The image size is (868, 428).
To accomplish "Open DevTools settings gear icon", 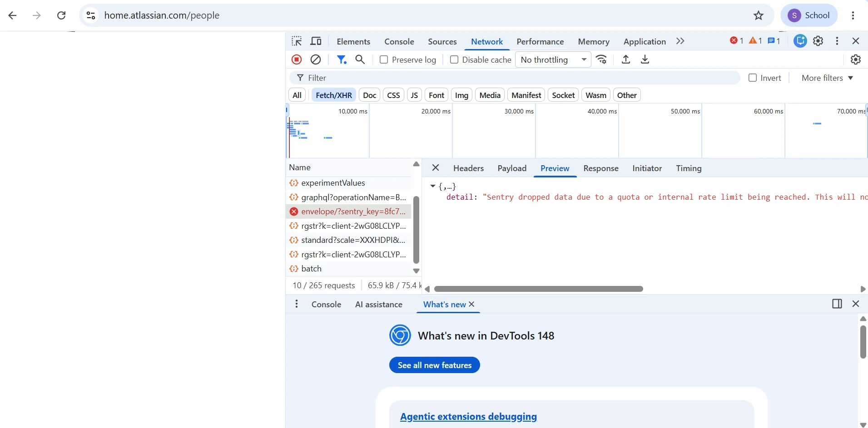I will [818, 41].
